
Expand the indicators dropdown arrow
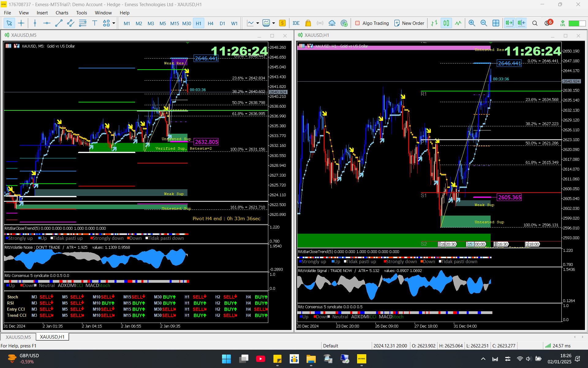(x=273, y=23)
